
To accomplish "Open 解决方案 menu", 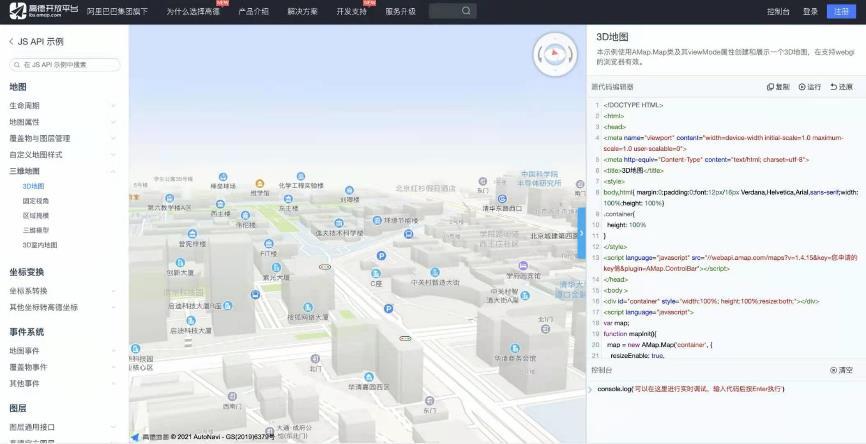I will coord(303,12).
